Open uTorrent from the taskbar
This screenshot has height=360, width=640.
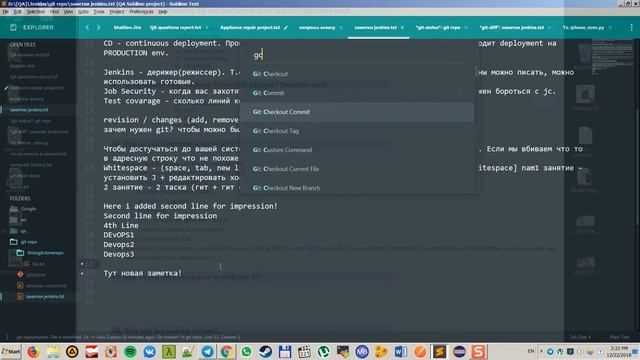click(x=324, y=351)
